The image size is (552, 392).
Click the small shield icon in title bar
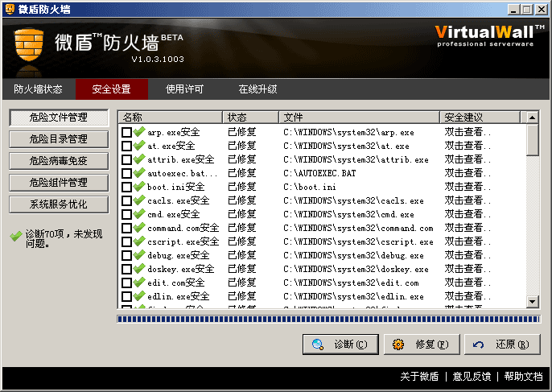10,9
